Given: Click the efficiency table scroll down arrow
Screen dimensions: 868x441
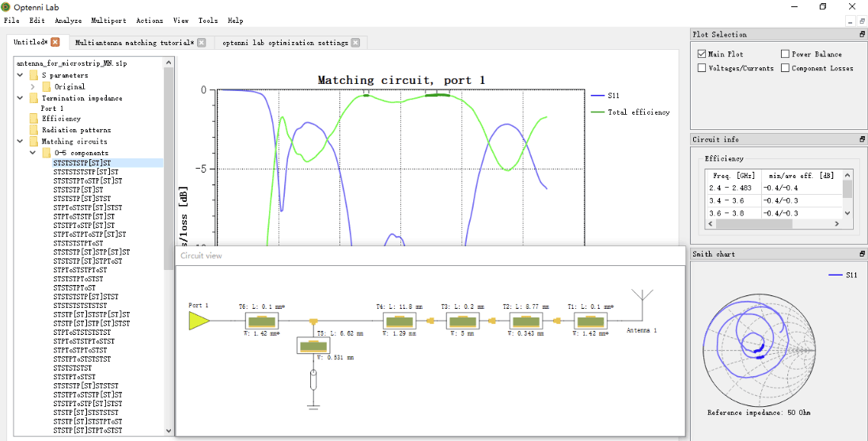Looking at the screenshot, I should tap(847, 213).
